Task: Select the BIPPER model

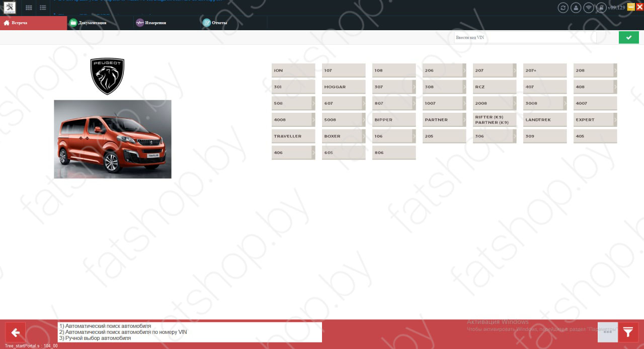Action: pos(394,120)
